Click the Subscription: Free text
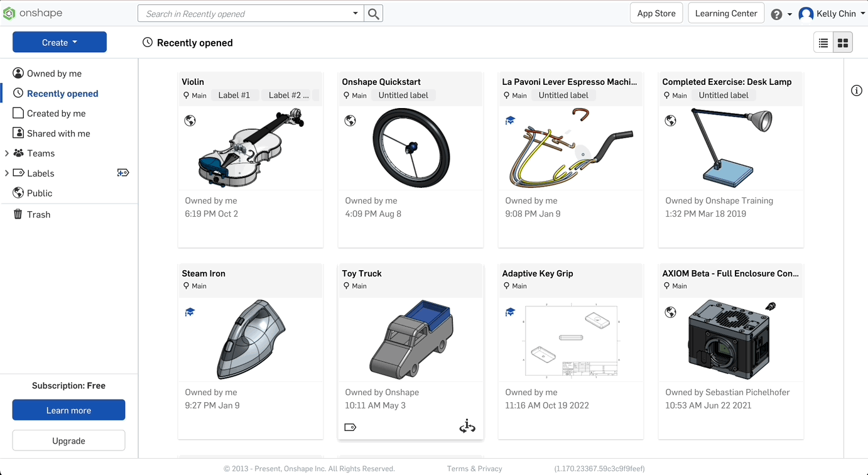The height and width of the screenshot is (475, 868). pos(68,386)
